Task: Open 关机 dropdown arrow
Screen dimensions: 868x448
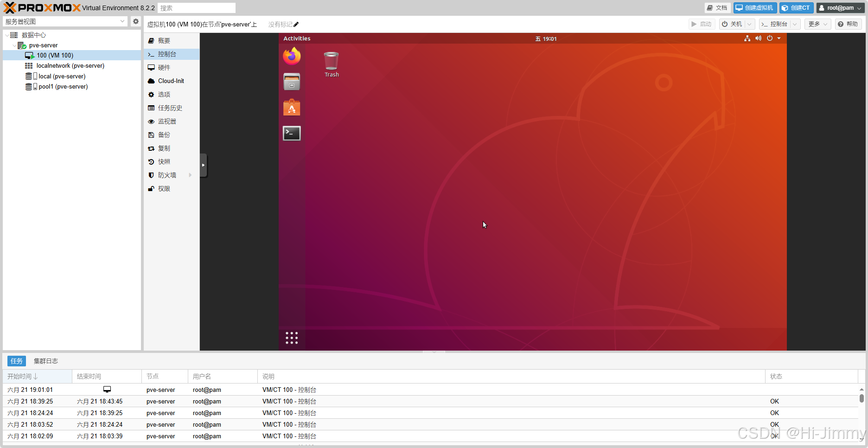Action: click(749, 24)
